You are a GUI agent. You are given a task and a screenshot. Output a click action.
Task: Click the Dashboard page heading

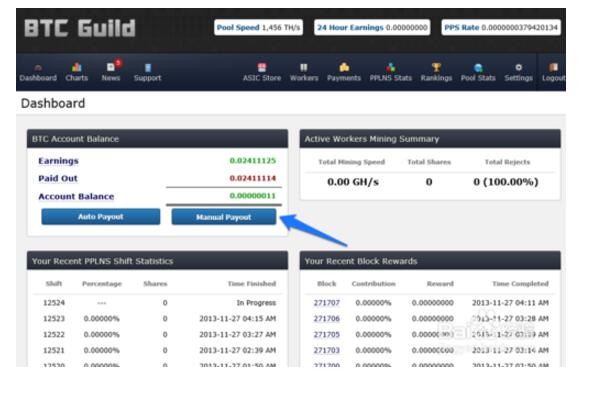click(53, 104)
